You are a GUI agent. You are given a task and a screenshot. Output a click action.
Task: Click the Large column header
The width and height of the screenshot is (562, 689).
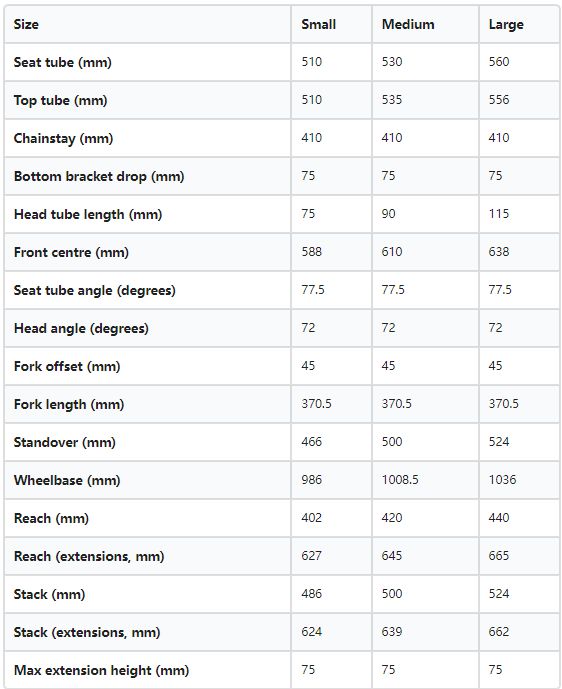[x=506, y=25]
